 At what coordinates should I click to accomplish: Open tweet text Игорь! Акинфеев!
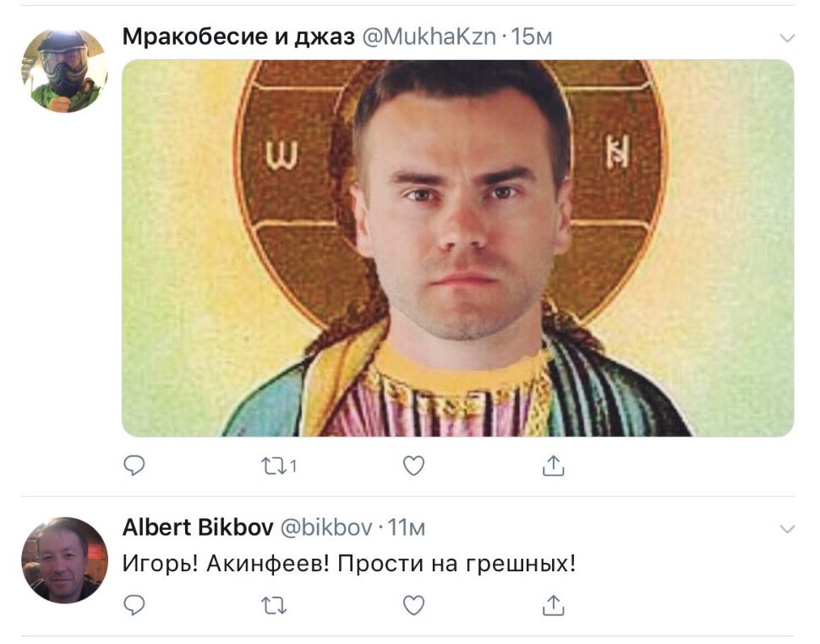click(227, 564)
